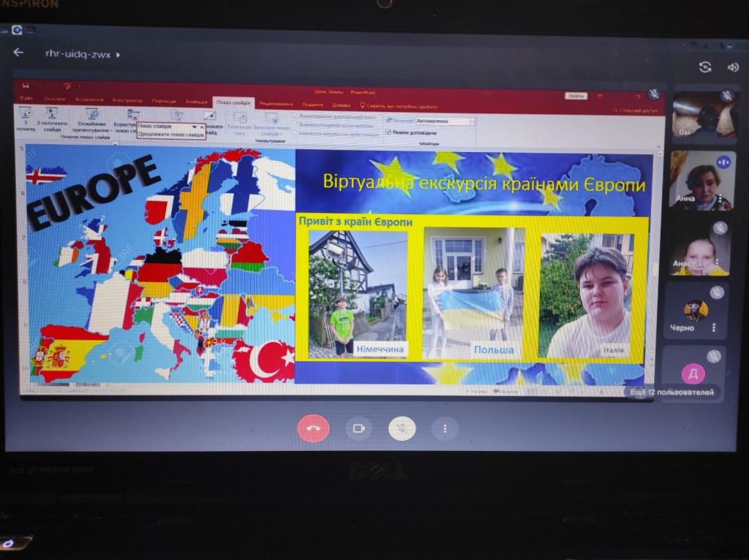Expand the meeting code rhr-uidq-zwx arrow

(118, 54)
